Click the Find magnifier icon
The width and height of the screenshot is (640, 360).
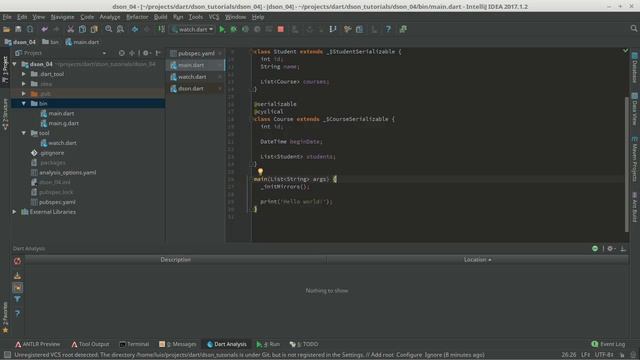pyautogui.click(x=109, y=29)
